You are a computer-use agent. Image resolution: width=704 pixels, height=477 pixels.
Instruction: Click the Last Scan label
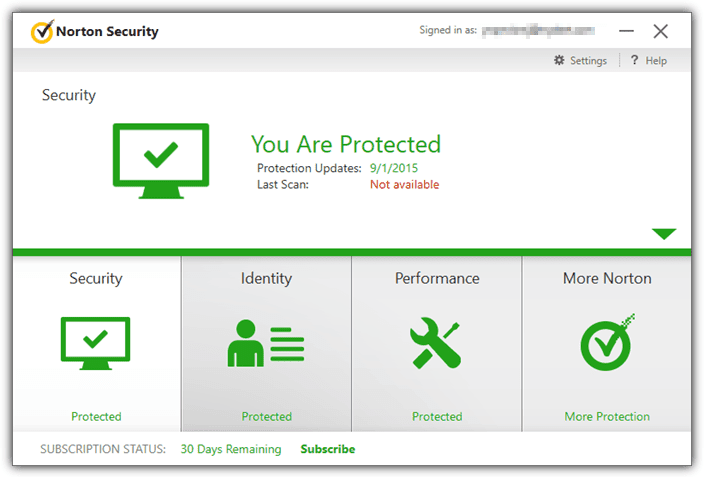(283, 185)
